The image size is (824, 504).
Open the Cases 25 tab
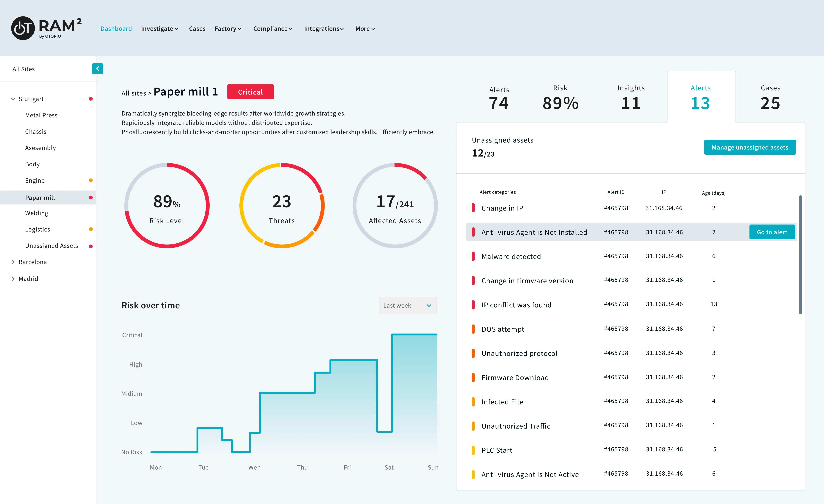click(770, 97)
